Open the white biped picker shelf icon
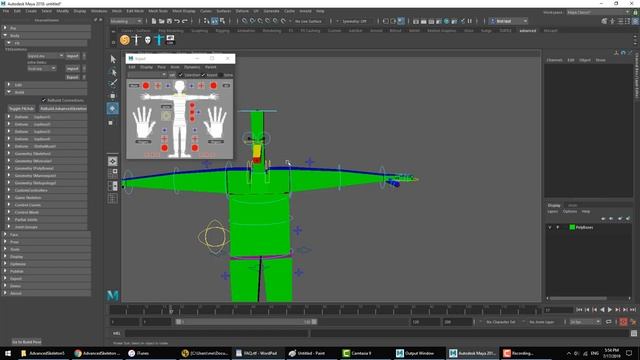The image size is (640, 360). coord(136,40)
